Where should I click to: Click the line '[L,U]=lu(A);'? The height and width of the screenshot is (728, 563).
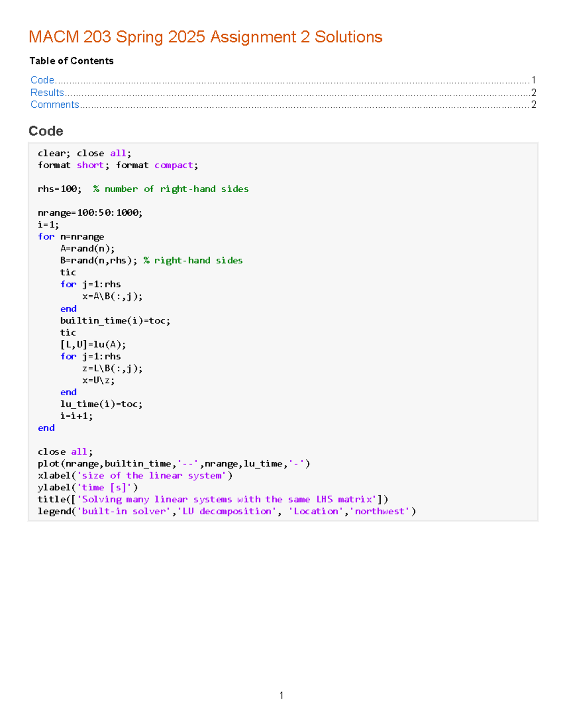tap(93, 345)
